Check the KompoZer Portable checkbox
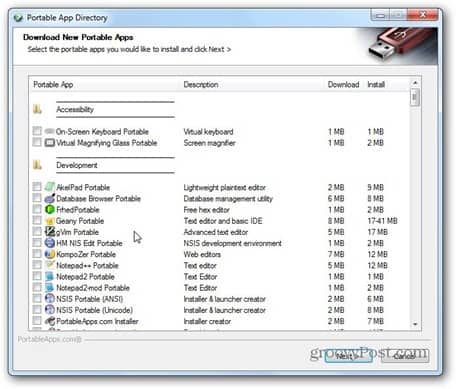The width and height of the screenshot is (456, 389). [37, 254]
